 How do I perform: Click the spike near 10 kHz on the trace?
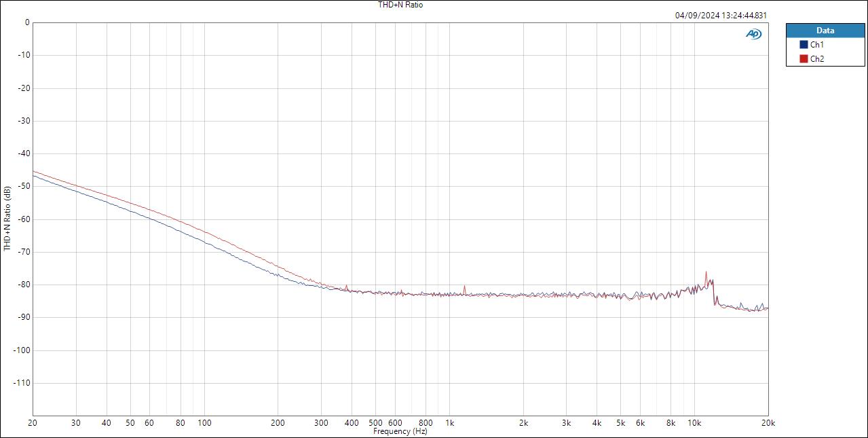(706, 272)
